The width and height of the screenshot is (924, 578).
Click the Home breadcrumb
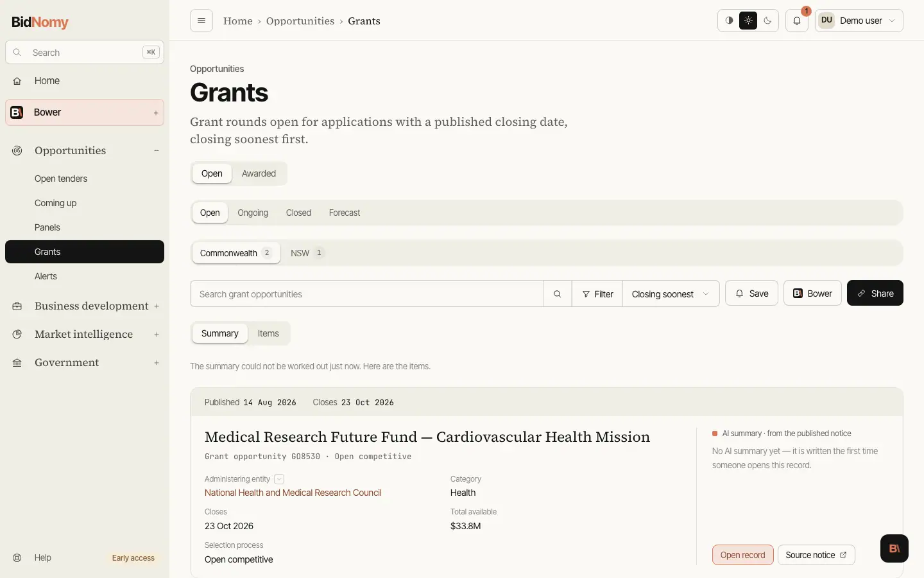click(238, 21)
